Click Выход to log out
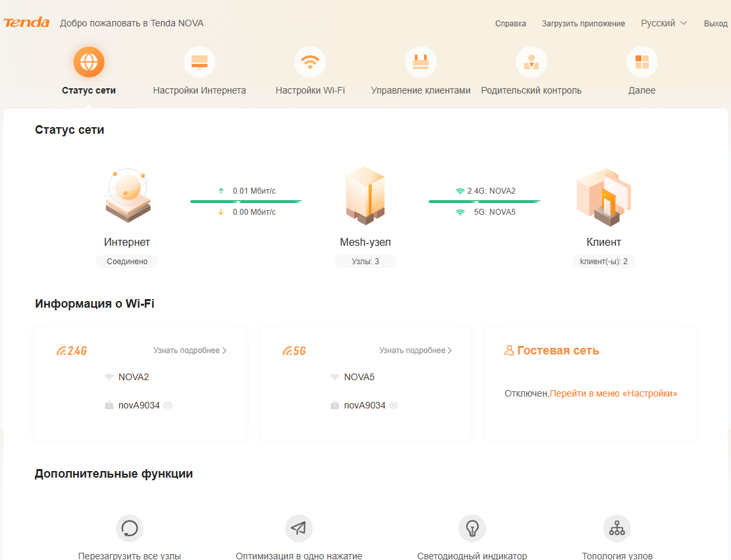 [716, 23]
